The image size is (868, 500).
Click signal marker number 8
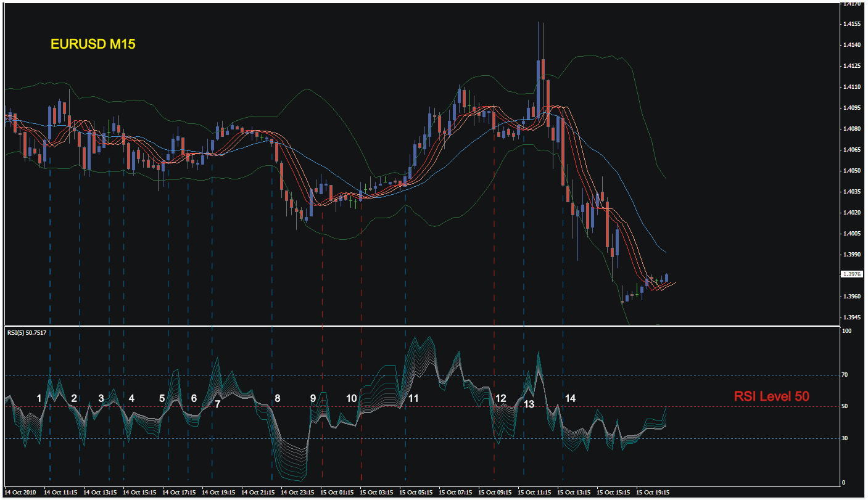click(x=278, y=398)
